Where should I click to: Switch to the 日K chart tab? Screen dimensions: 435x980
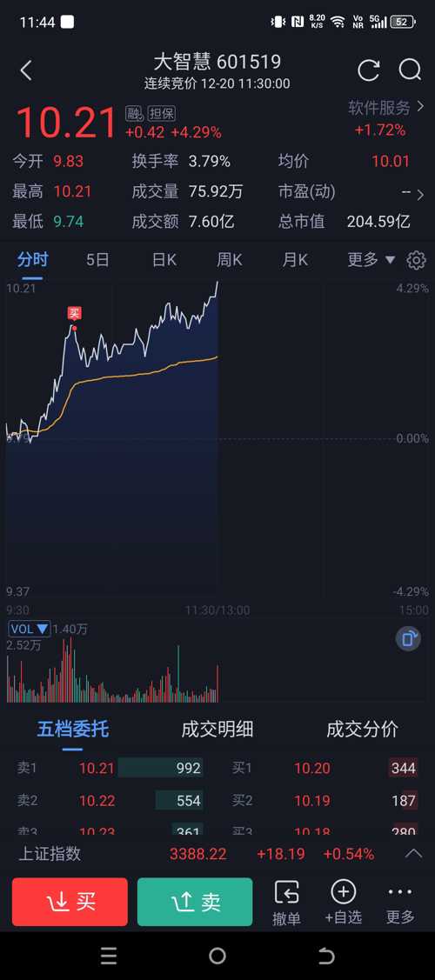[164, 259]
